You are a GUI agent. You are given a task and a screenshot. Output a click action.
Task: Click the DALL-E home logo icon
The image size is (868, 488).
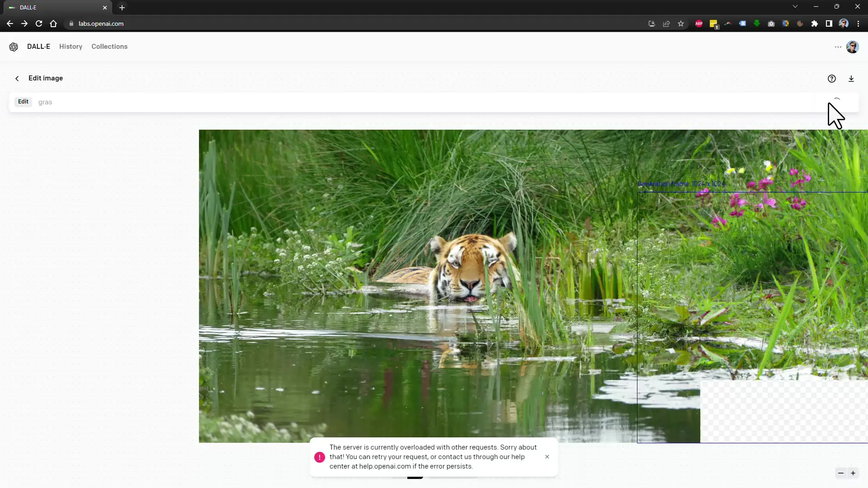pyautogui.click(x=14, y=47)
